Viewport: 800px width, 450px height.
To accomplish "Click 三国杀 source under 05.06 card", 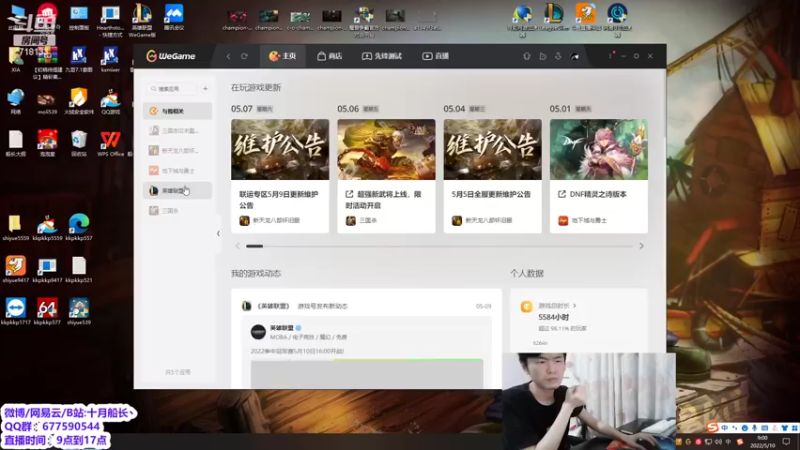I will 362,220.
